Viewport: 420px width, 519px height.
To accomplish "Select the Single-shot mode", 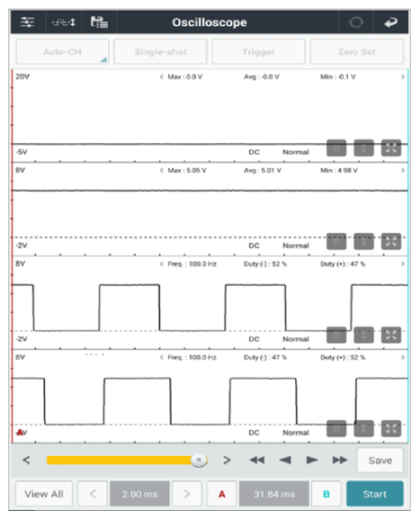I will [160, 51].
